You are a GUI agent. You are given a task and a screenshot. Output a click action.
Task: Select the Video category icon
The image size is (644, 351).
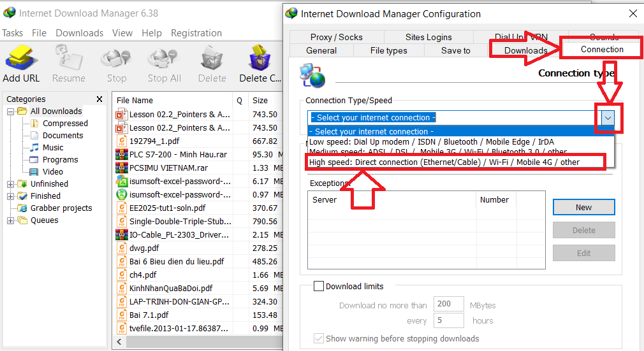click(34, 171)
